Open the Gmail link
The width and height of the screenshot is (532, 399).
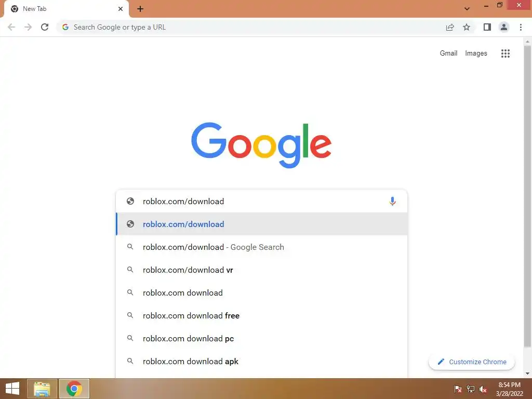tap(448, 54)
